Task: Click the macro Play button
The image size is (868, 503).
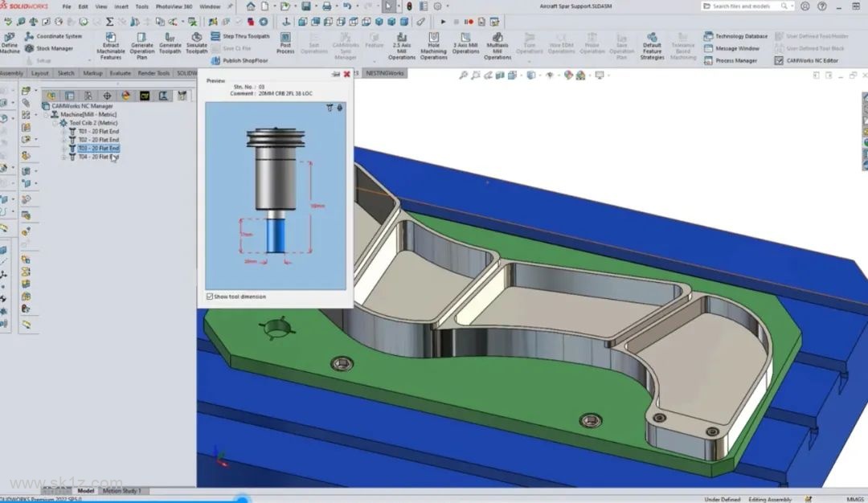Action: click(x=443, y=22)
